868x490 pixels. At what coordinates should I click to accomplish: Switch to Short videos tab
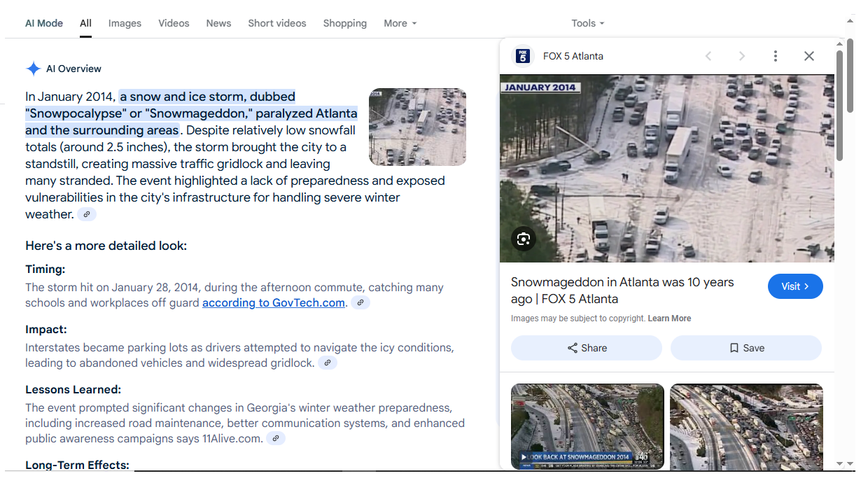(277, 23)
